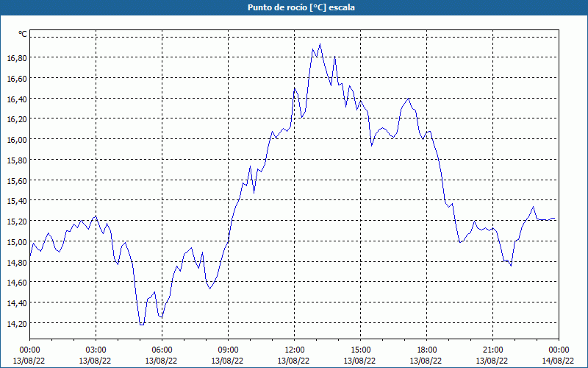Screen dimensions: 588x368
Task: Click the 14,60 y-axis value
Action: pos(17,283)
